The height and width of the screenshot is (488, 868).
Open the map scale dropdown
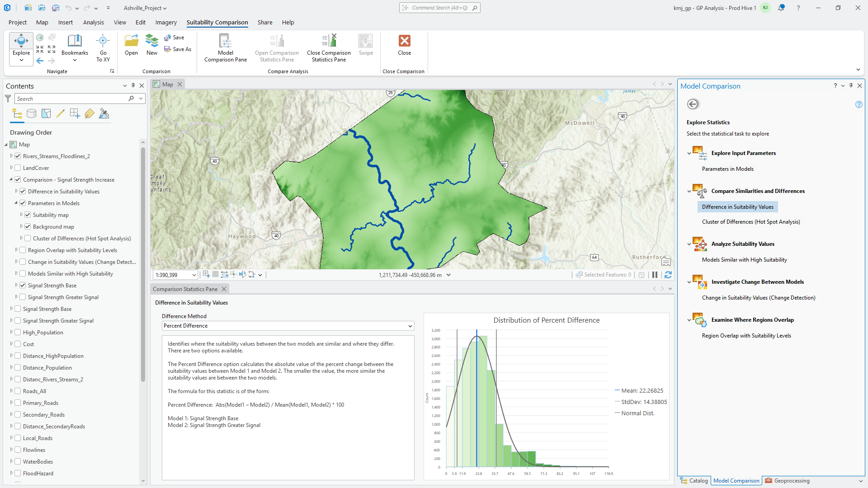(194, 275)
